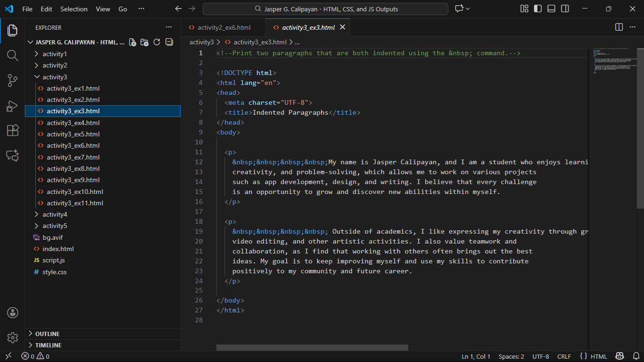644x362 pixels.
Task: Click the horizontal scrollbar in the editor
Action: (312, 347)
